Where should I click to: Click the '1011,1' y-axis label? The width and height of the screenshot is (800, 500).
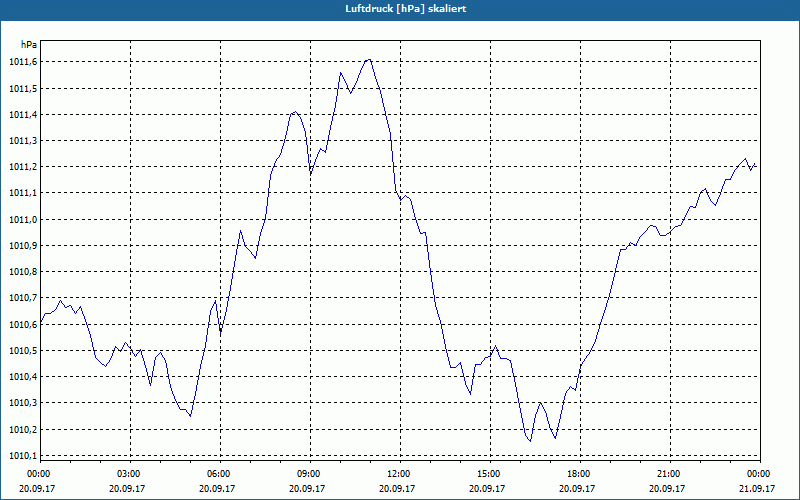tap(23, 193)
